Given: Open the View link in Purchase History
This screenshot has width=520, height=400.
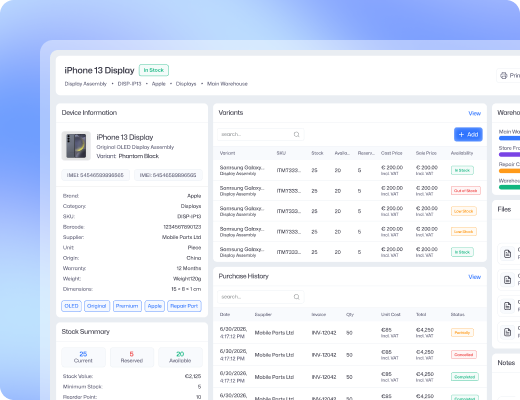Looking at the screenshot, I should (474, 277).
